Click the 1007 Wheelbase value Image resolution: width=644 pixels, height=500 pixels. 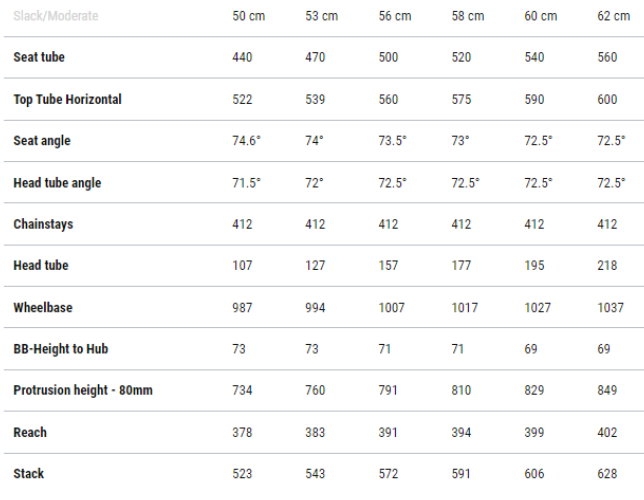coord(392,308)
